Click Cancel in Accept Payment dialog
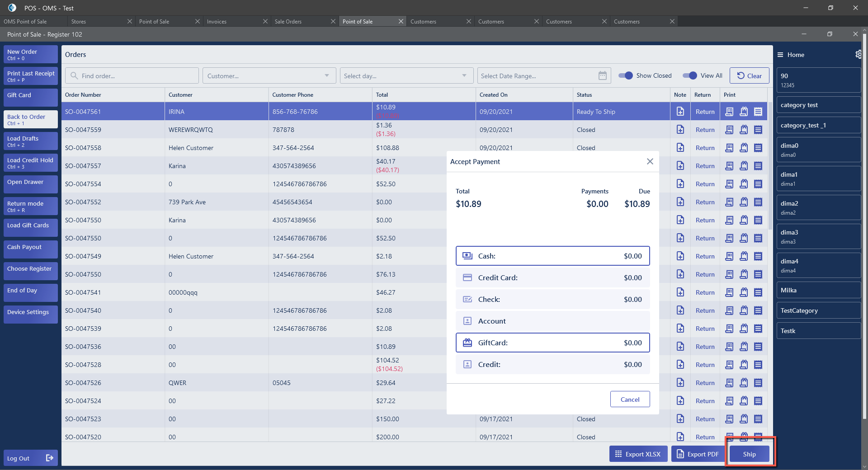The height and width of the screenshot is (470, 868). 630,399
